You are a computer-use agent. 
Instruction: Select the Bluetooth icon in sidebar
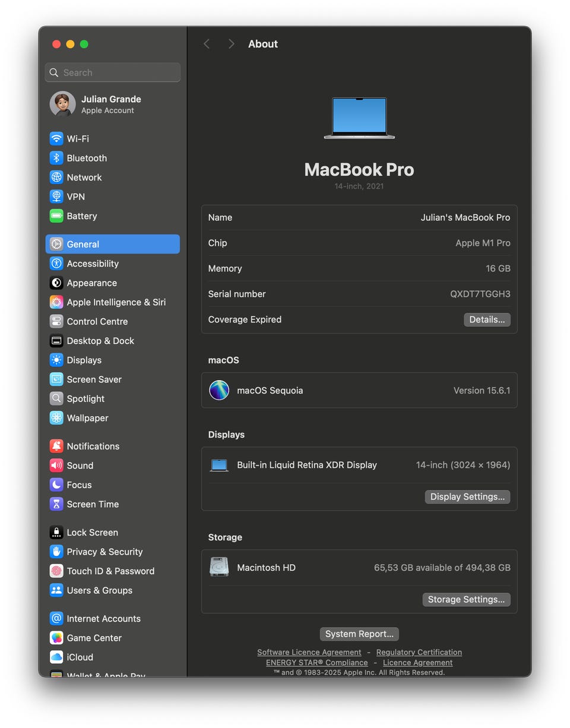pyautogui.click(x=56, y=158)
